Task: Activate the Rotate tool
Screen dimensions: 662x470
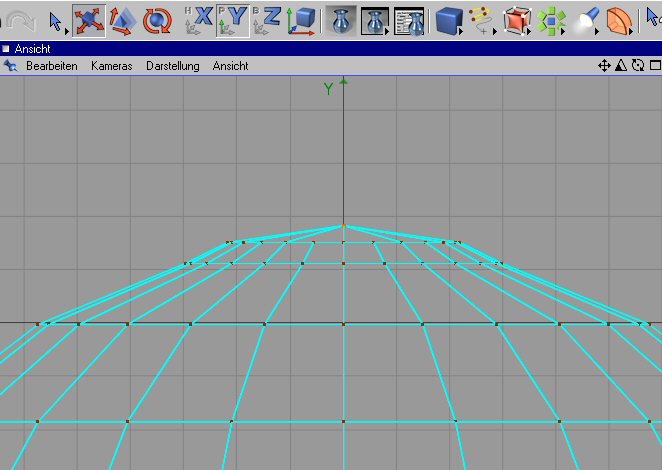Action: tap(155, 19)
